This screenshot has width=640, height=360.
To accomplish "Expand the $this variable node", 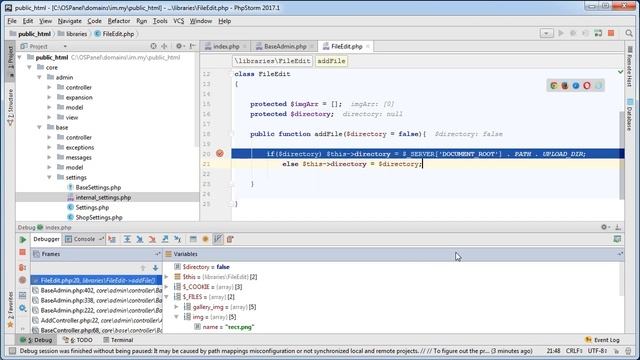I will (x=167, y=277).
